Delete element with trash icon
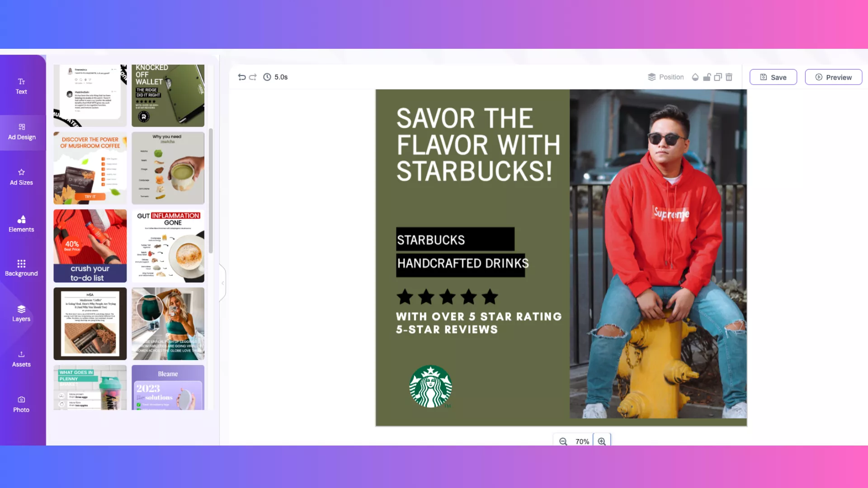 [729, 77]
